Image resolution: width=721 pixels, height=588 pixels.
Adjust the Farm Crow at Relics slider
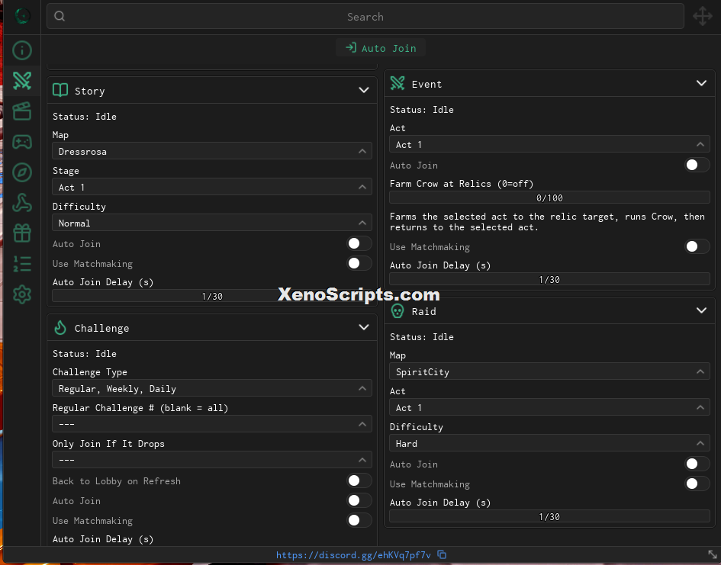tap(549, 198)
